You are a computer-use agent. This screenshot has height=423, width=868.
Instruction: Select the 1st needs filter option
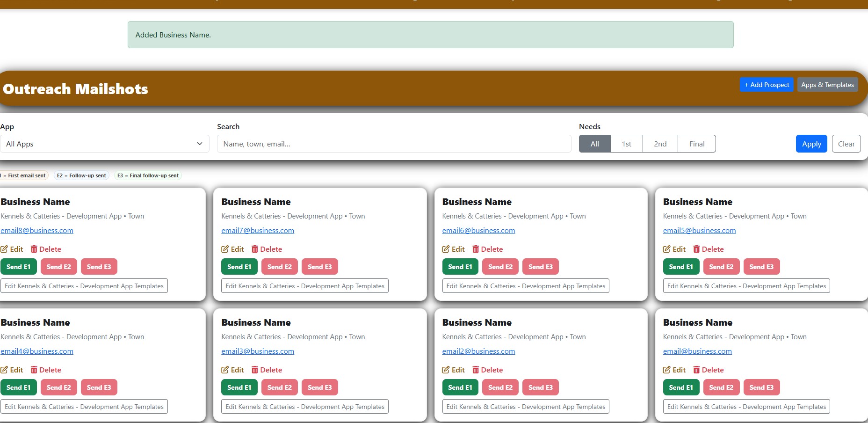pos(626,144)
